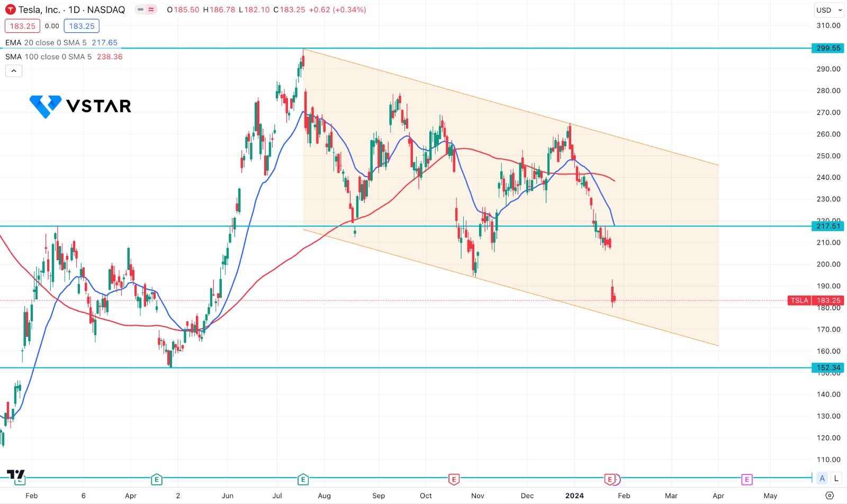Open the green earnings marker near late July
This screenshot has height=504, width=847.
tap(303, 480)
